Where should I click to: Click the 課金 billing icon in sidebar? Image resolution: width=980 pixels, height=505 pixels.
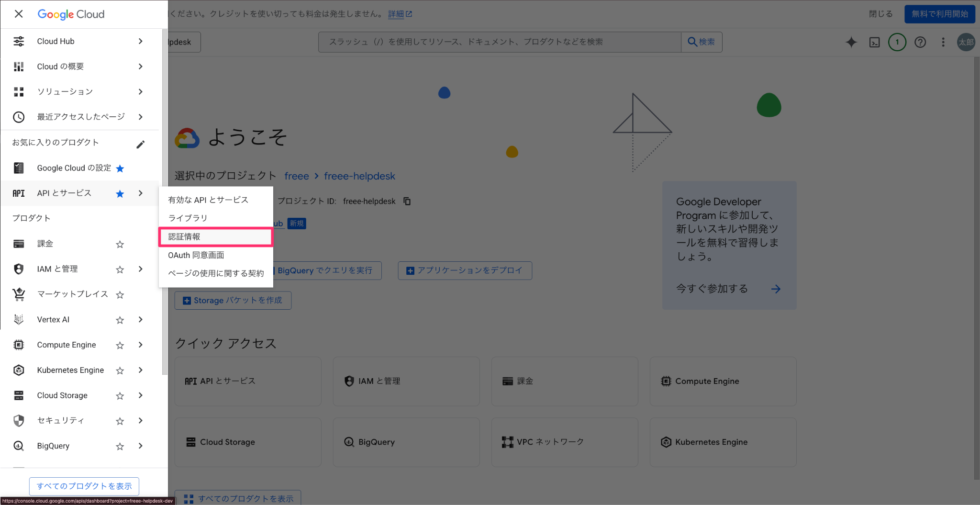[19, 244]
